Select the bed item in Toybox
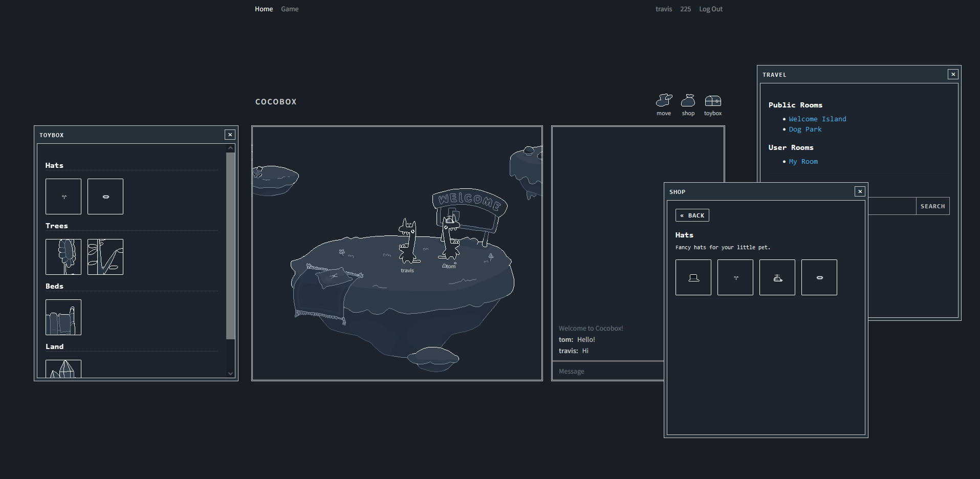The height and width of the screenshot is (479, 980). tap(63, 317)
